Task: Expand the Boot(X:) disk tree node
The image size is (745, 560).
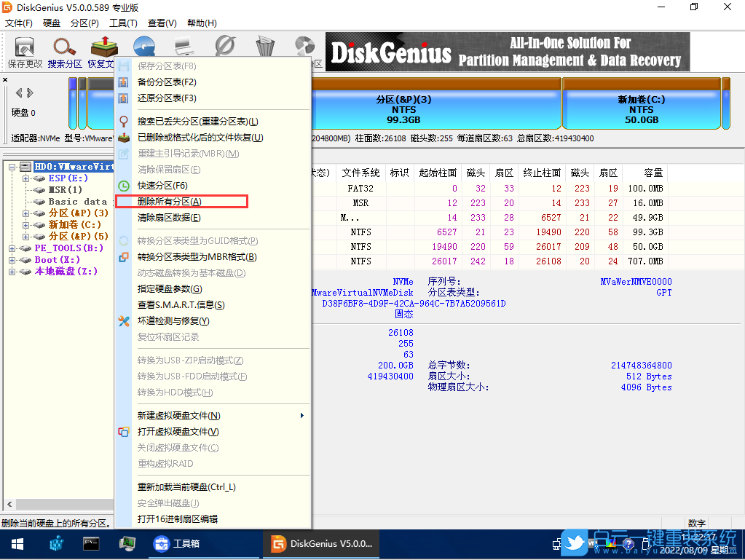Action: tap(12, 259)
